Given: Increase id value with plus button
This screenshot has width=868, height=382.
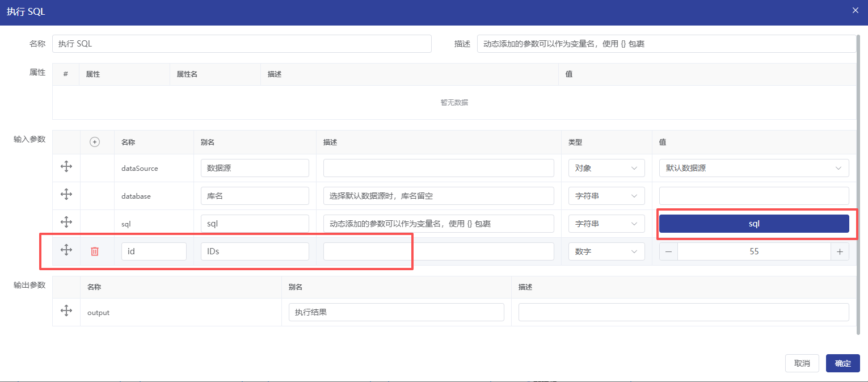Looking at the screenshot, I should 840,251.
